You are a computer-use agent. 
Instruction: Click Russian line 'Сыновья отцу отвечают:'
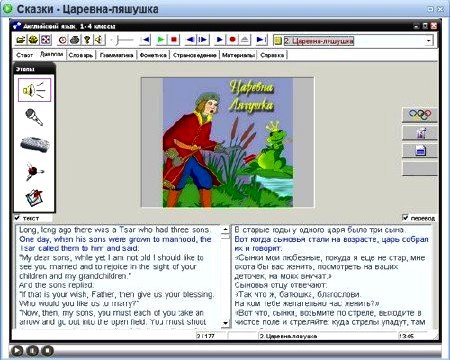(281, 285)
